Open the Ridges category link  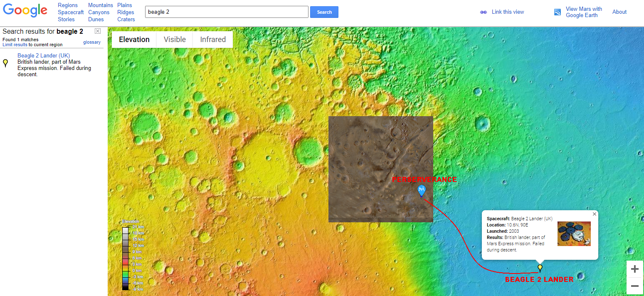pyautogui.click(x=126, y=12)
